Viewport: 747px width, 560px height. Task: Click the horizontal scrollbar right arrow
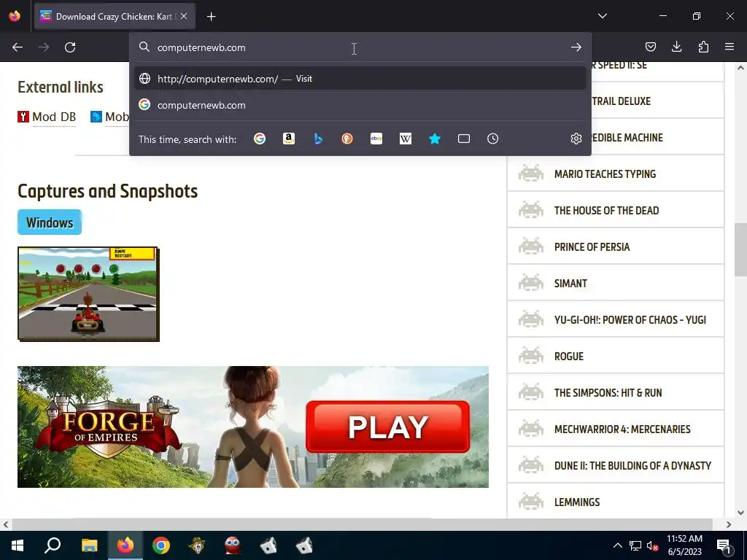[x=729, y=524]
